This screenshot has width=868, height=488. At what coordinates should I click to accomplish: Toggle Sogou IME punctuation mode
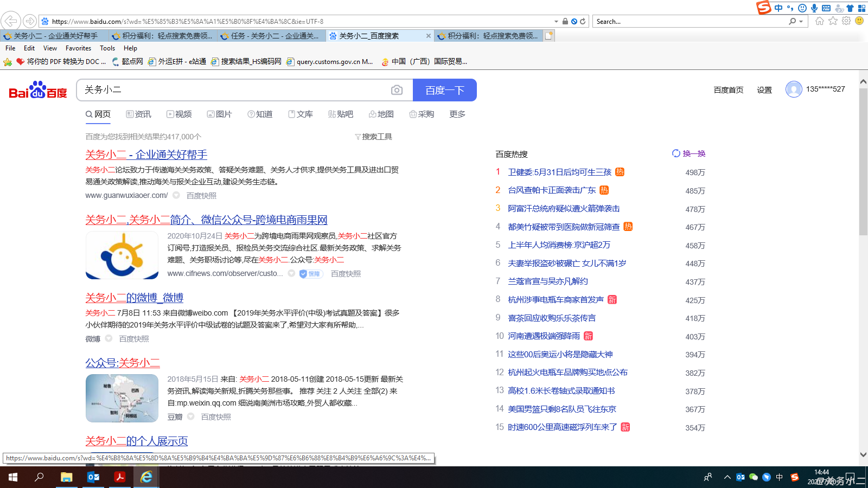(x=790, y=8)
